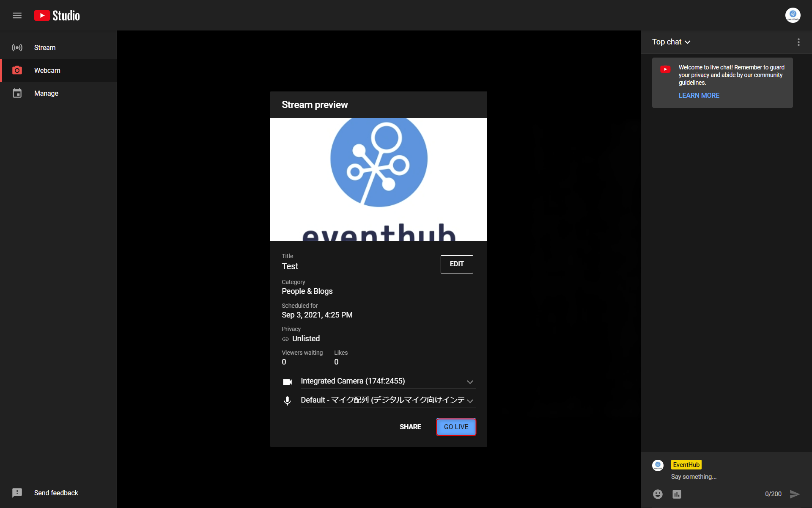Click the 'Viewers waiting' label
This screenshot has height=508, width=812.
302,353
